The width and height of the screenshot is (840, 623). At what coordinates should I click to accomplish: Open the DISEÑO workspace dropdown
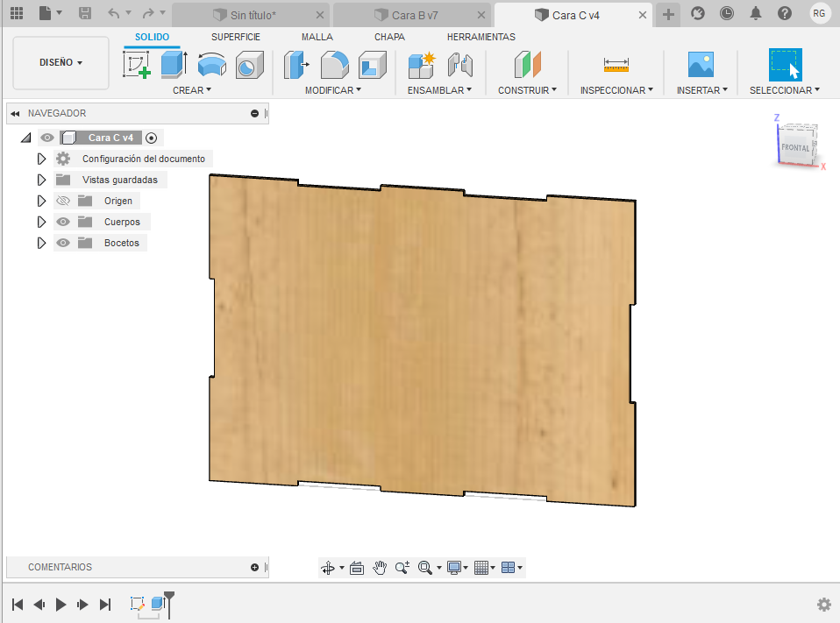pyautogui.click(x=61, y=62)
